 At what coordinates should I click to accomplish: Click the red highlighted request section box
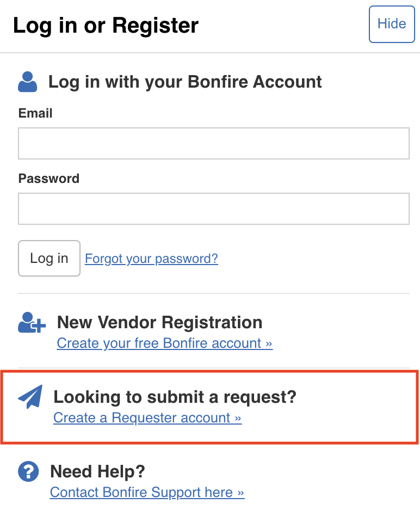point(210,407)
